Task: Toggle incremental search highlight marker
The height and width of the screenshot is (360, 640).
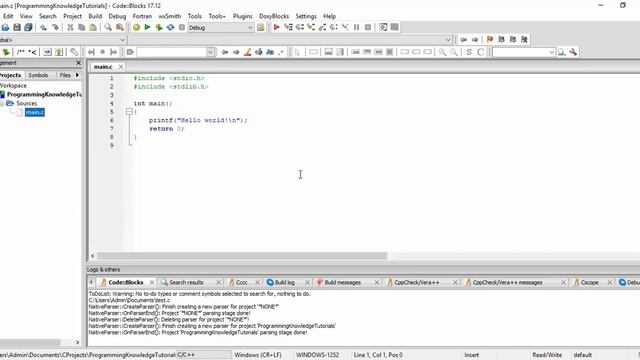Action: (x=247, y=52)
